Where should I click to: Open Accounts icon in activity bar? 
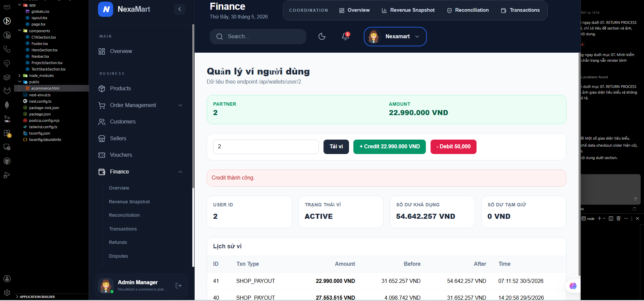click(7, 279)
